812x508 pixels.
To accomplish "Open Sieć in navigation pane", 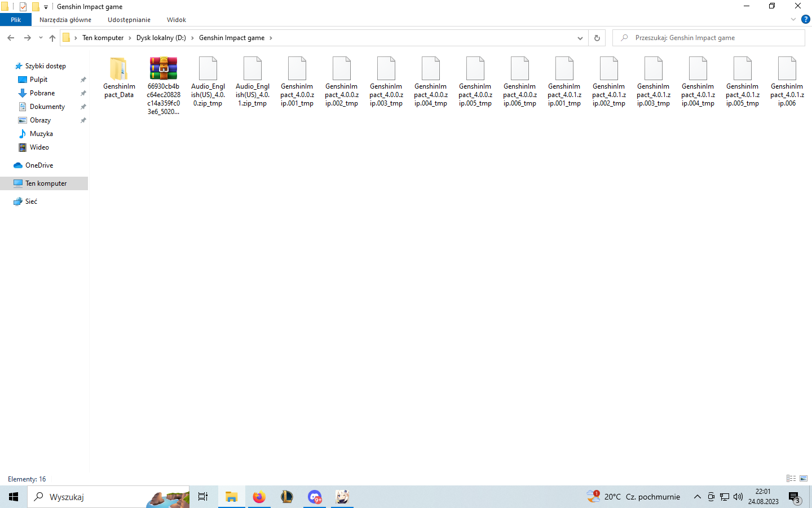I will [x=31, y=202].
